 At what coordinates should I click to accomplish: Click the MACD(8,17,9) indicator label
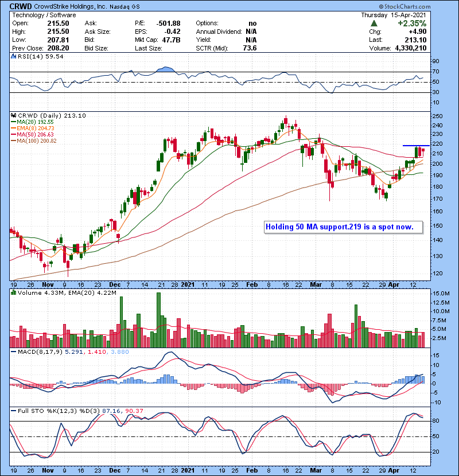click(40, 352)
